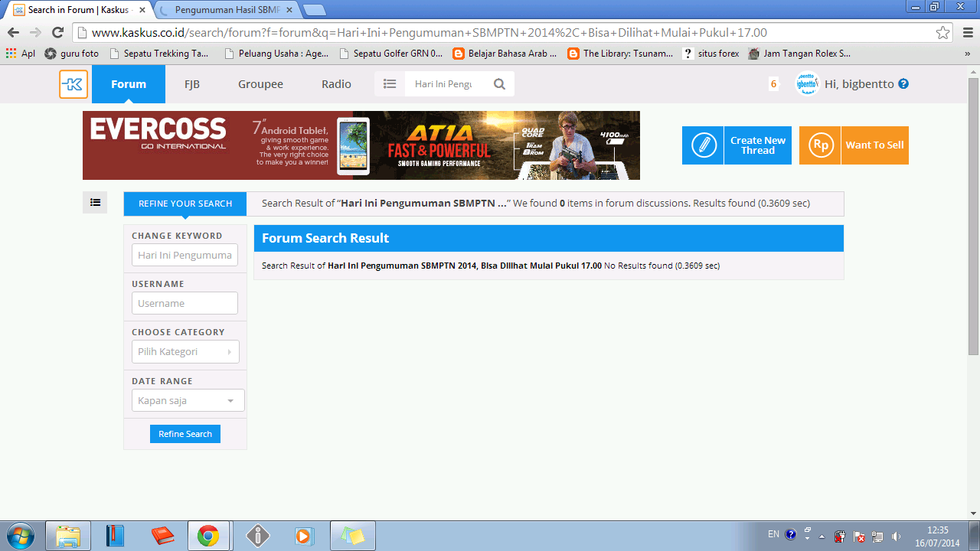Bookmark this page with the star icon

coord(942,33)
